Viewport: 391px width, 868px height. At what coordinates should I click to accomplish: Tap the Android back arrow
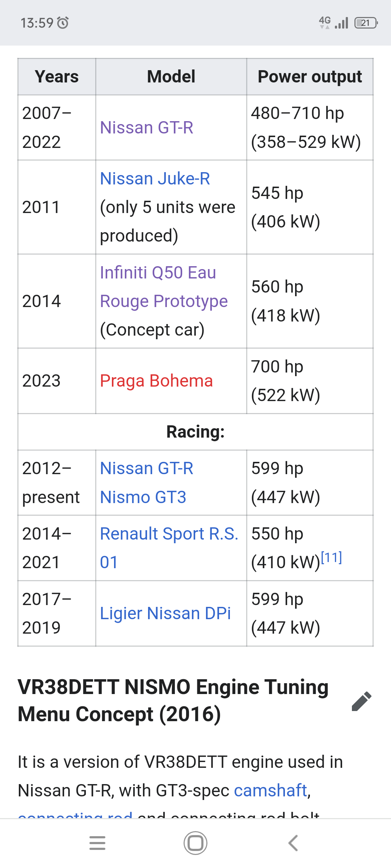[x=293, y=843]
